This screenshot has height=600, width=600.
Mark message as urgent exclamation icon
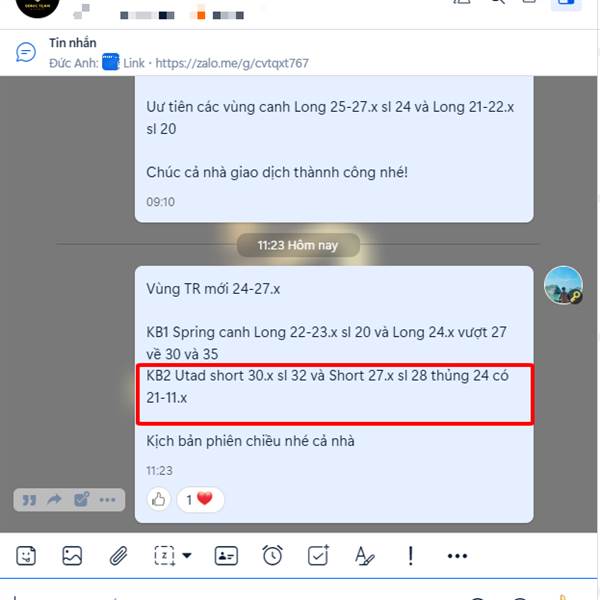pyautogui.click(x=411, y=556)
